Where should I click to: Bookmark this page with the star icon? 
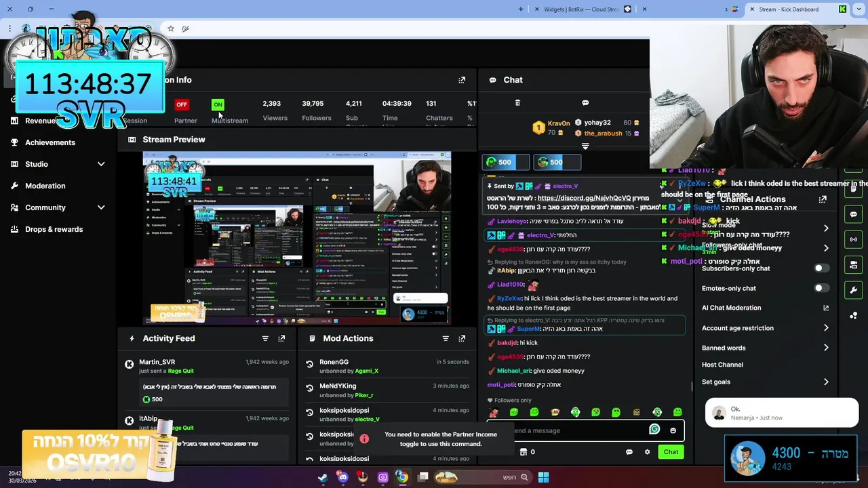coord(171,28)
